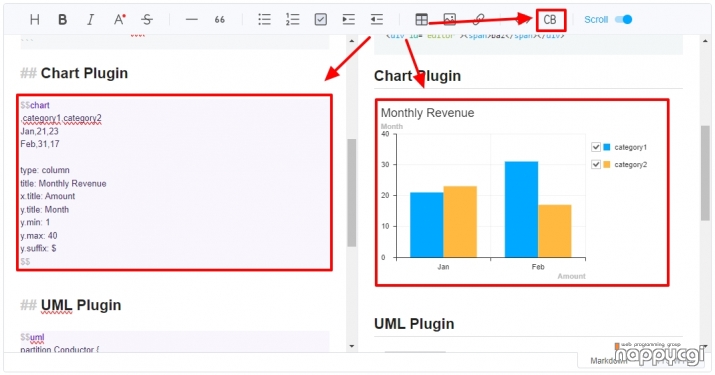Insert a table

[422, 20]
